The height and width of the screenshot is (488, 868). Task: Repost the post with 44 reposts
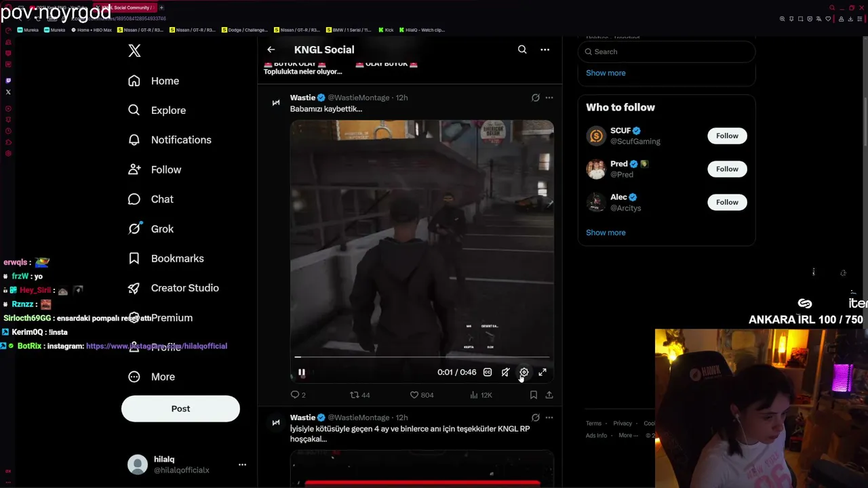pos(359,394)
